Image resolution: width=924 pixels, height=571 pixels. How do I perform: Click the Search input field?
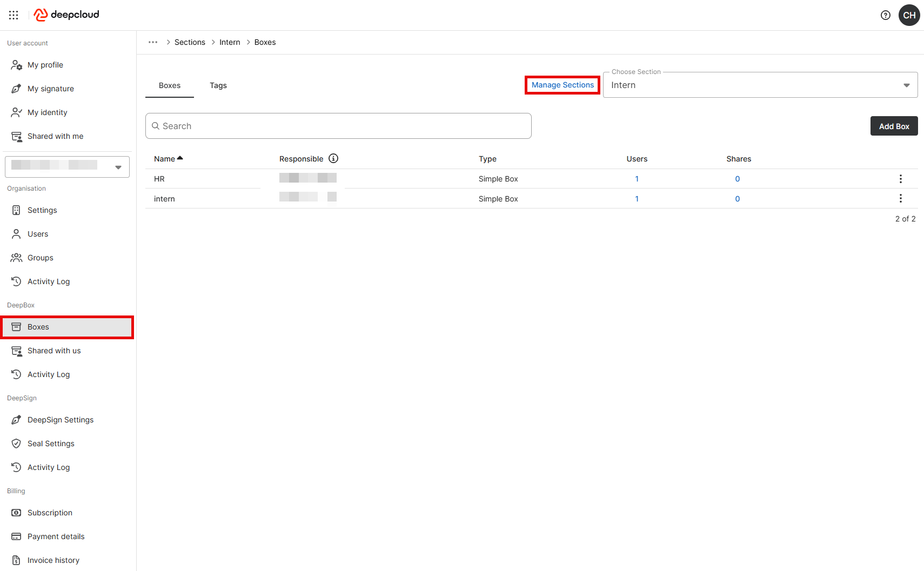[338, 126]
